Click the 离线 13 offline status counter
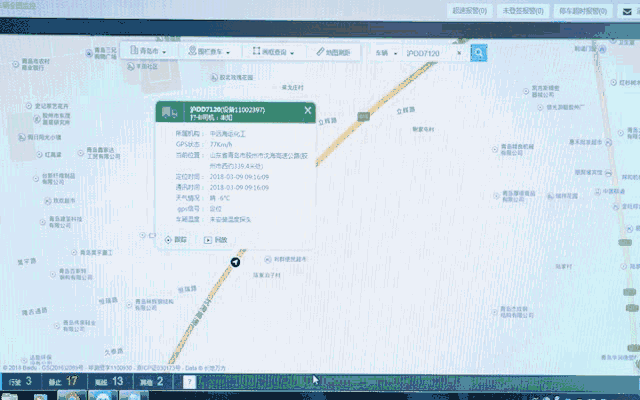The height and width of the screenshot is (400, 640). tap(109, 382)
